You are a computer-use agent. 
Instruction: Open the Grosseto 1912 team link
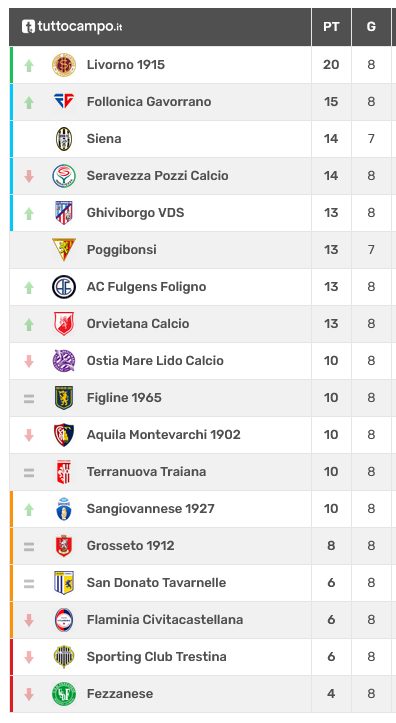point(130,545)
